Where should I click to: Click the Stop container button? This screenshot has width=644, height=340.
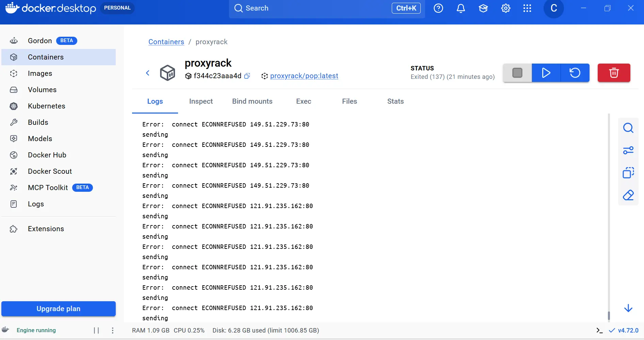(x=517, y=73)
